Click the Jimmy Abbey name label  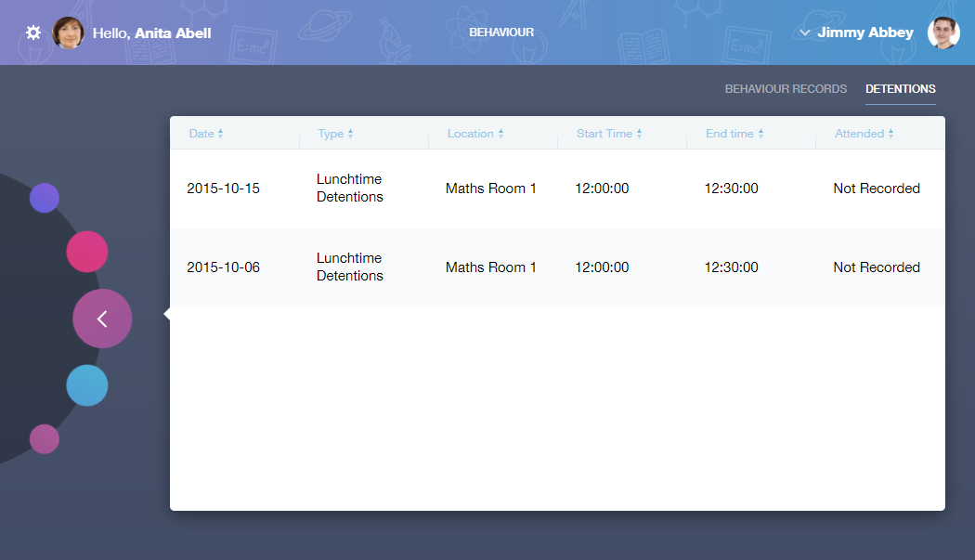864,33
